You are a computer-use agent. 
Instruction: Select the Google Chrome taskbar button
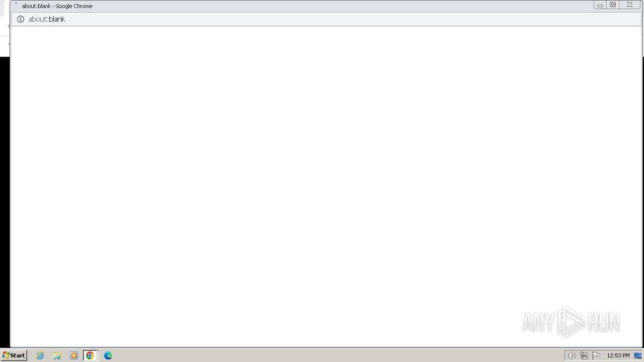coord(90,355)
